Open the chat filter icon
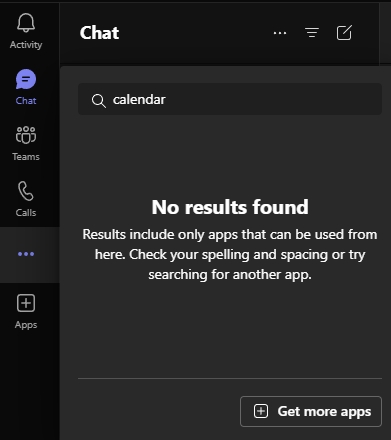391x440 pixels. (312, 33)
